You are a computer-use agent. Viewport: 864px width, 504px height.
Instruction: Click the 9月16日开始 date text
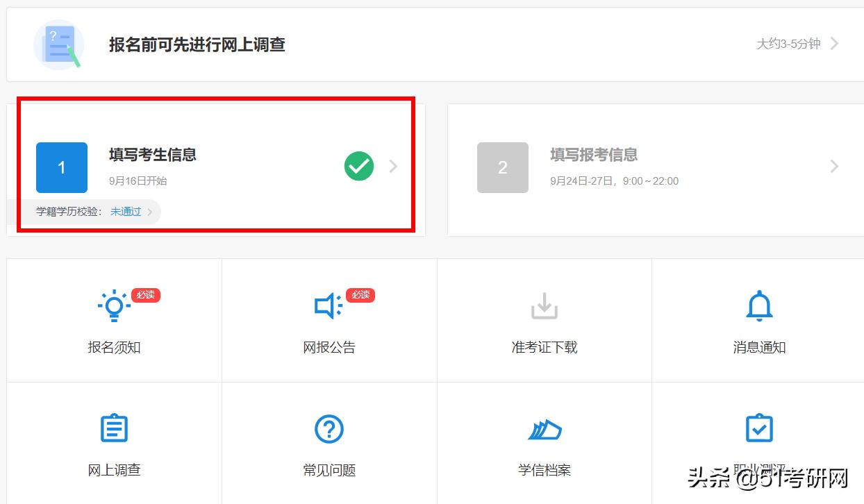(x=138, y=181)
